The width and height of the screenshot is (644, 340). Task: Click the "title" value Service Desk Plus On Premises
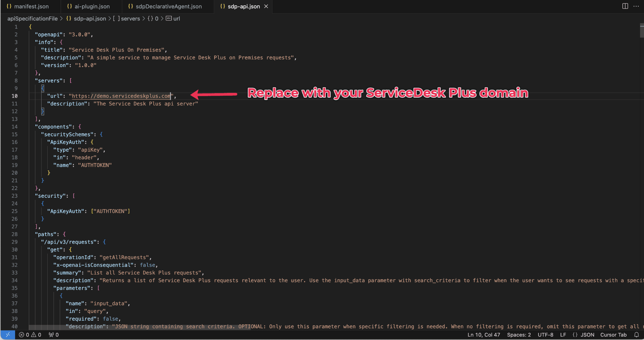[x=116, y=50]
